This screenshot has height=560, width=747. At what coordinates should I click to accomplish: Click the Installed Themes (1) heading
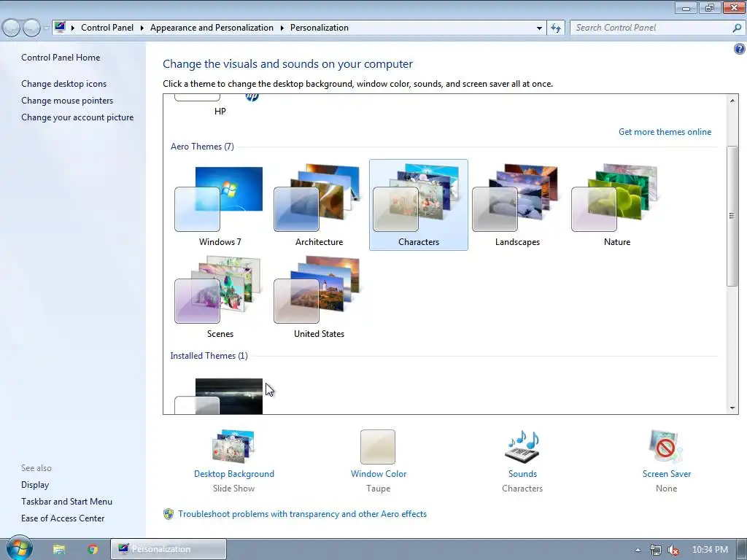[x=209, y=356]
